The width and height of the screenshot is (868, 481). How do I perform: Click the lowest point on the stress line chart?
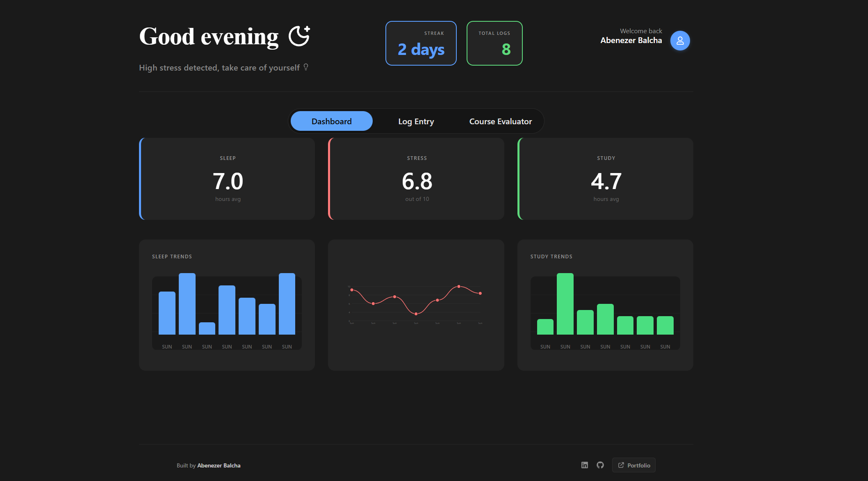pos(416,314)
